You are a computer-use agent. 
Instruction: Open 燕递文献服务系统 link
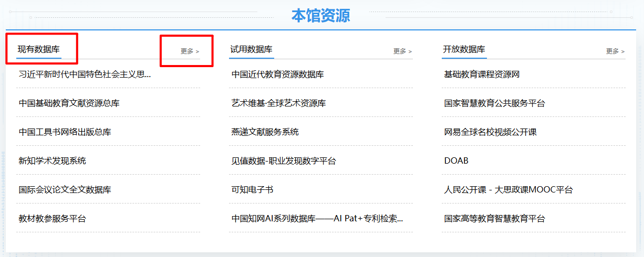(x=265, y=132)
